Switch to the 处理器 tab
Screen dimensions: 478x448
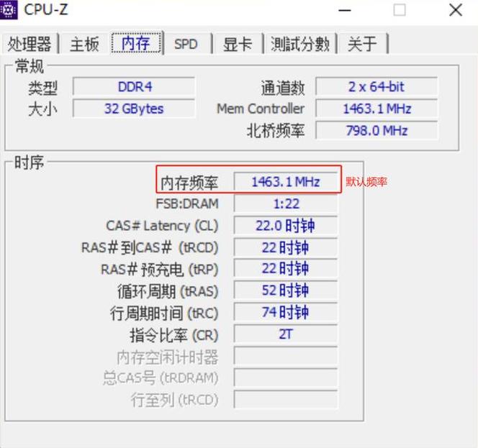[30, 44]
